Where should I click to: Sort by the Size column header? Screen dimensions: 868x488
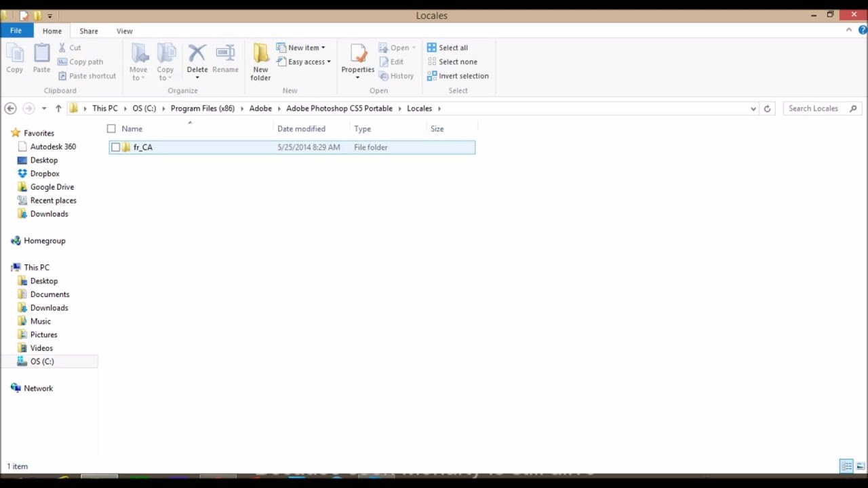[x=452, y=129]
